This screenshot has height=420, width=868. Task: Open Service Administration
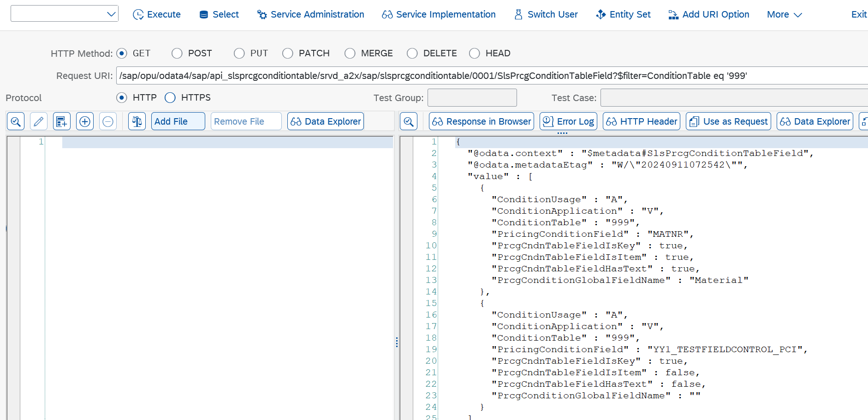tap(310, 14)
